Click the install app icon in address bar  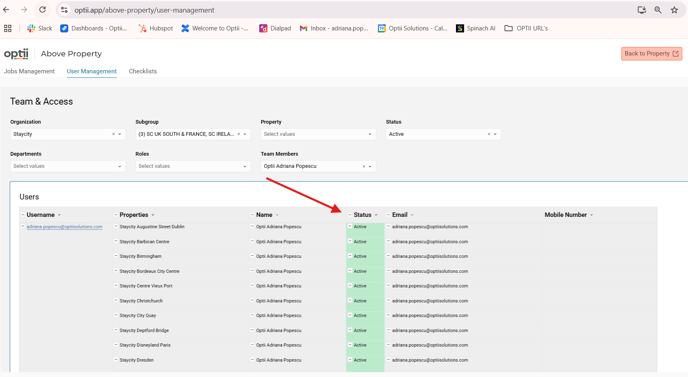click(x=641, y=10)
